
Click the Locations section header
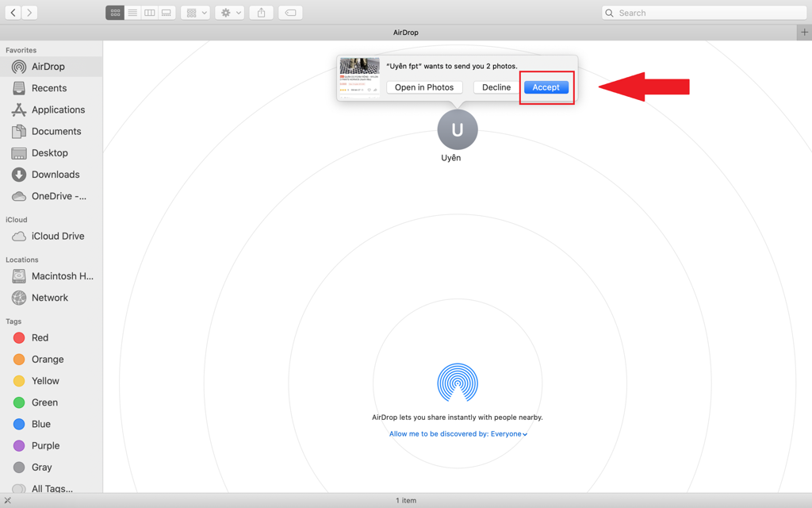pos(21,260)
